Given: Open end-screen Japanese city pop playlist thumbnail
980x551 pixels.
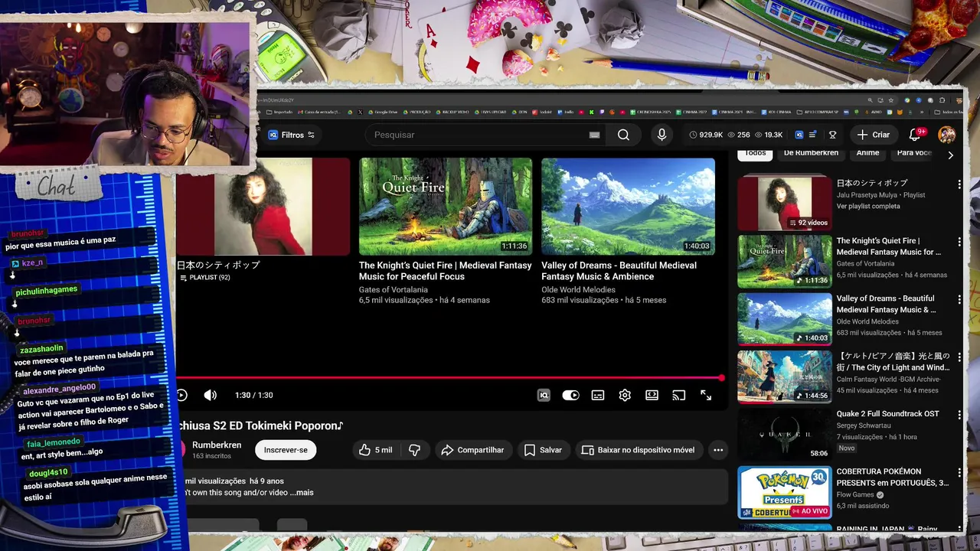Looking at the screenshot, I should pyautogui.click(x=263, y=207).
